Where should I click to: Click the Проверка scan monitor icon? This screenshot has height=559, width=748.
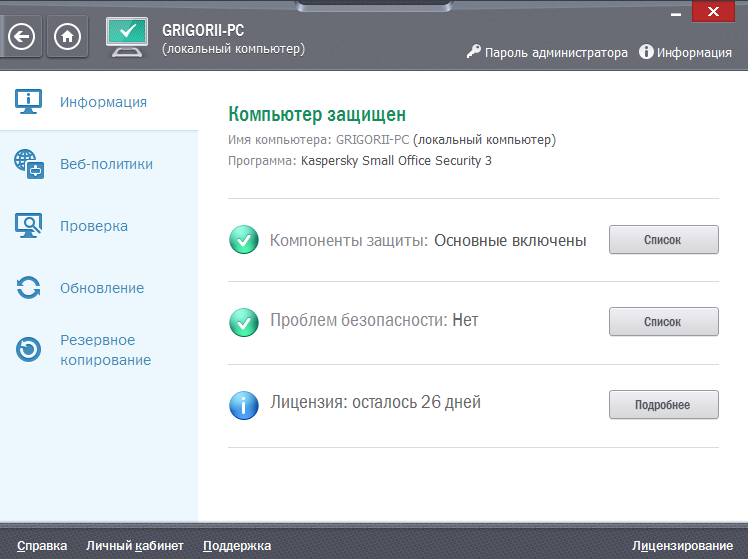(x=29, y=226)
